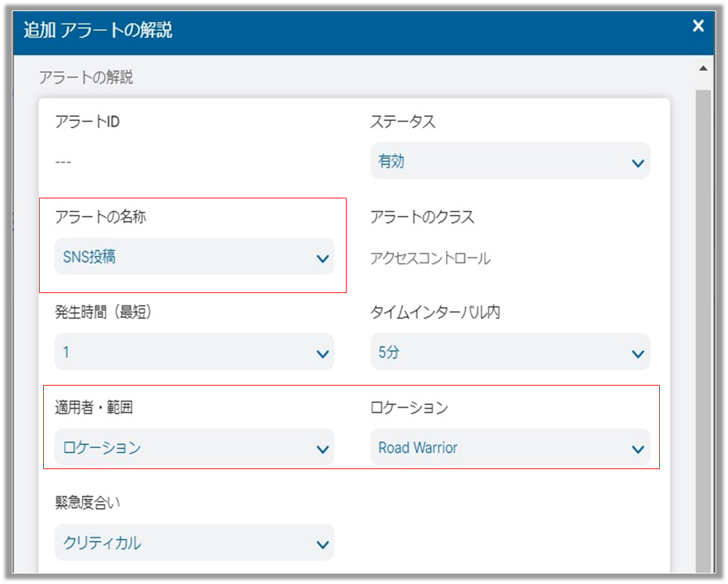Click the 緊急度合い label
Viewport: 728px width, 584px height.
pos(87,503)
